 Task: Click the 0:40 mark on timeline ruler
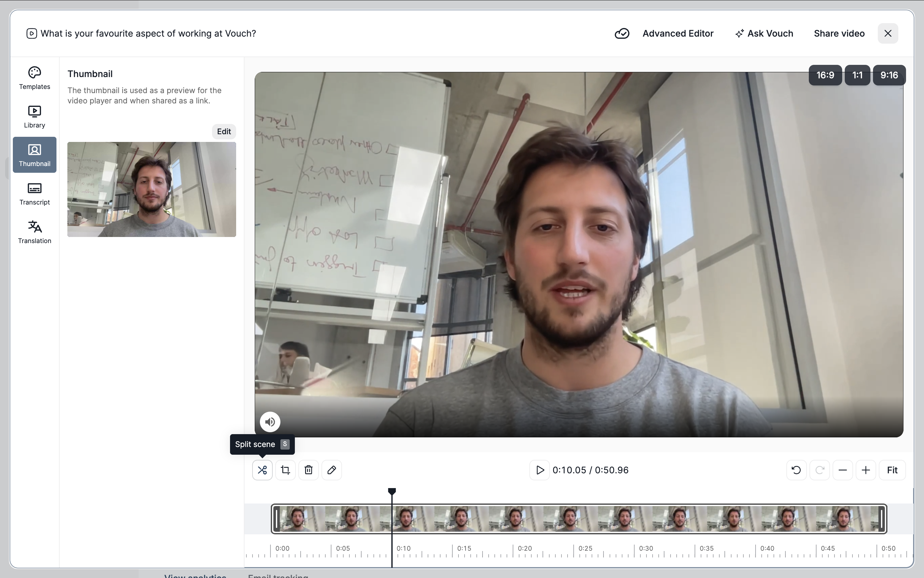767,548
